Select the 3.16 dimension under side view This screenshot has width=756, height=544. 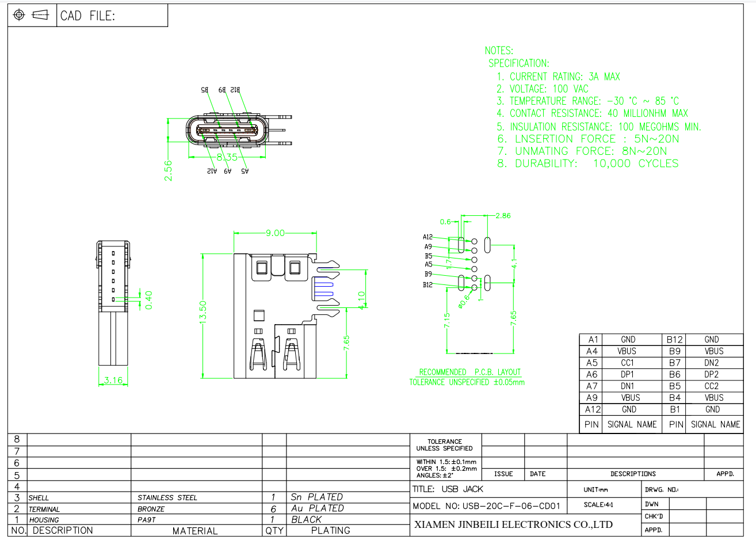point(113,381)
